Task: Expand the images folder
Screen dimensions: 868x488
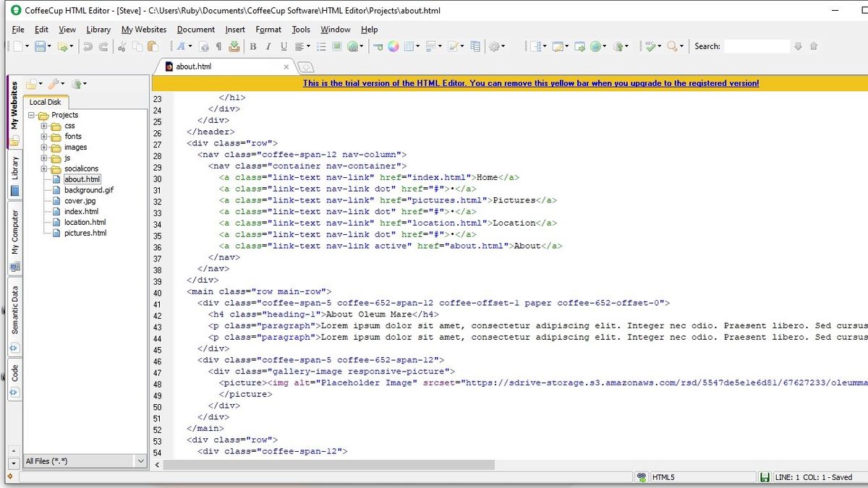Action: pos(45,147)
